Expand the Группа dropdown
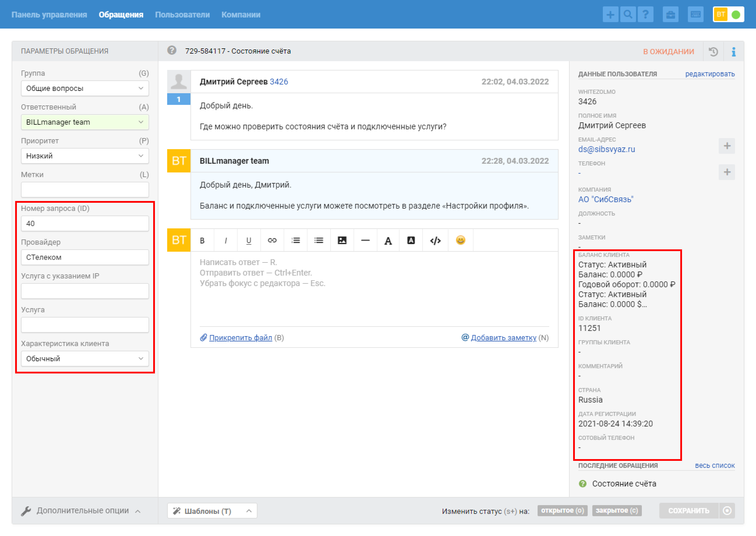The image size is (756, 536). pos(85,89)
